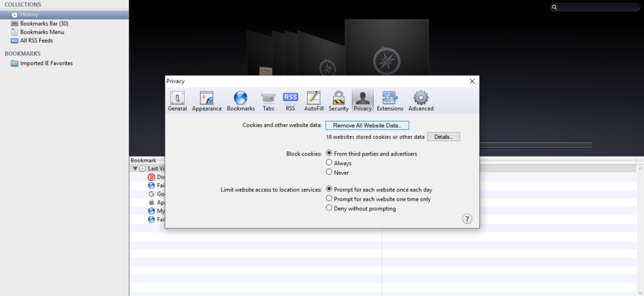Click Remove All Website Data button
Viewport: 644px width, 296px height.
pyautogui.click(x=367, y=125)
